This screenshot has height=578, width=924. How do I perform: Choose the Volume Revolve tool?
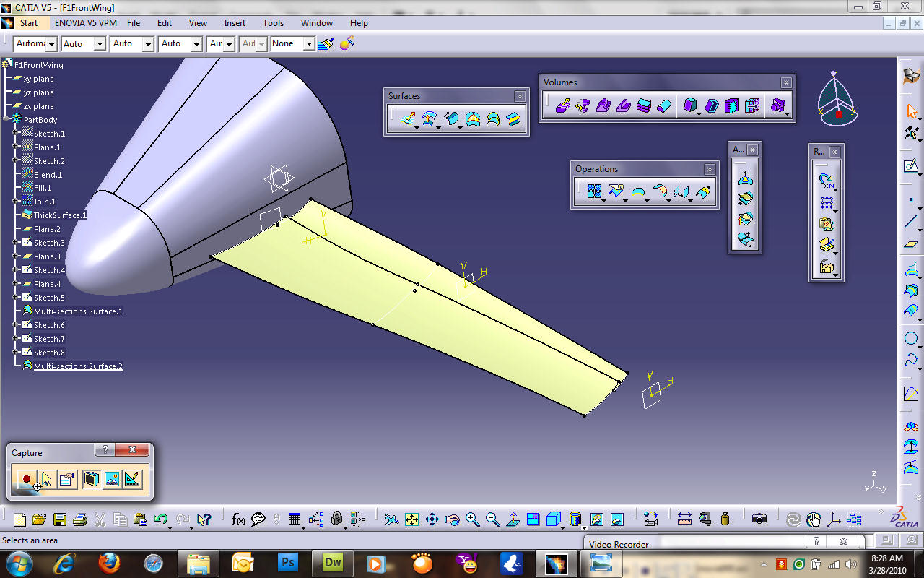(x=583, y=105)
